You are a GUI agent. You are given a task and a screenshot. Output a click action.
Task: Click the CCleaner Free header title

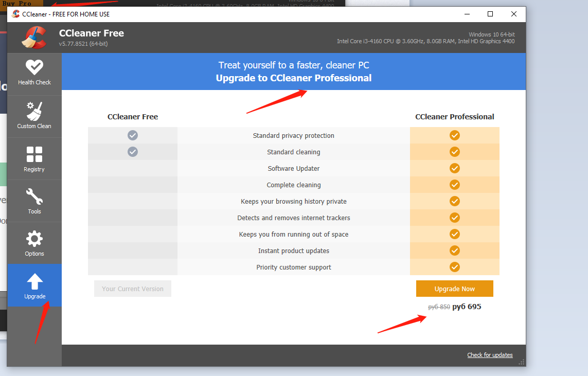[x=92, y=33]
